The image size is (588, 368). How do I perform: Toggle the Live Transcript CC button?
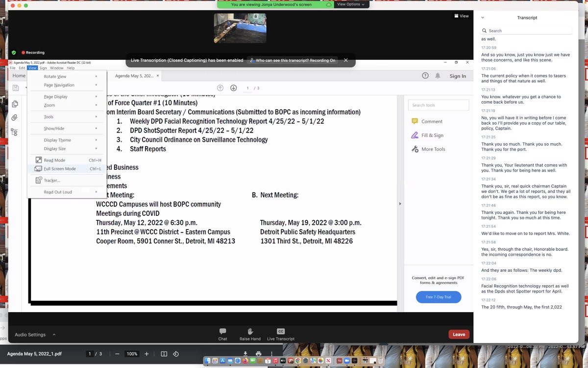tap(281, 334)
